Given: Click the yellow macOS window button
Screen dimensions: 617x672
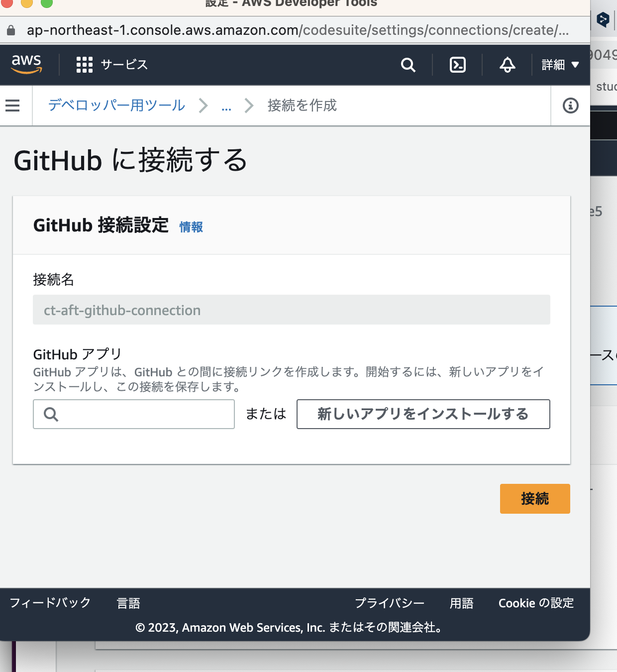Looking at the screenshot, I should [x=27, y=2].
